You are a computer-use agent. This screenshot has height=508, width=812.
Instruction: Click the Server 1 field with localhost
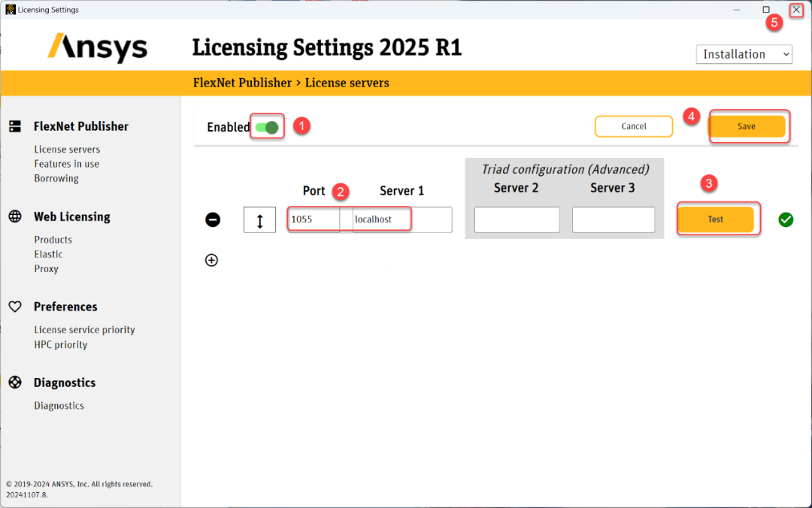pyautogui.click(x=402, y=219)
